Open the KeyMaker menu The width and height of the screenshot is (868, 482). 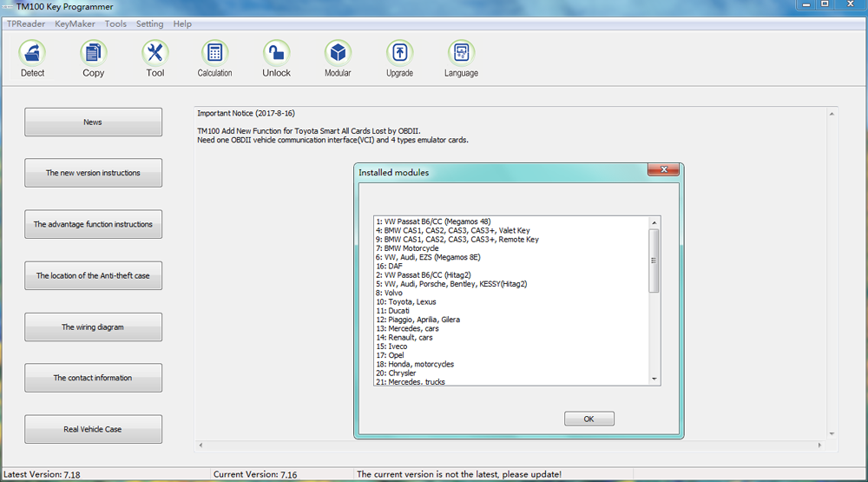coord(75,24)
